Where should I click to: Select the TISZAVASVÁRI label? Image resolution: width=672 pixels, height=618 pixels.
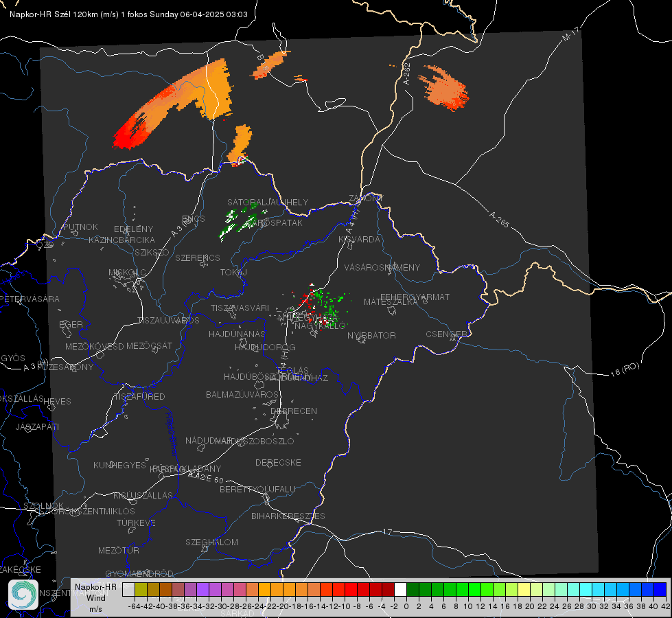pyautogui.click(x=240, y=308)
